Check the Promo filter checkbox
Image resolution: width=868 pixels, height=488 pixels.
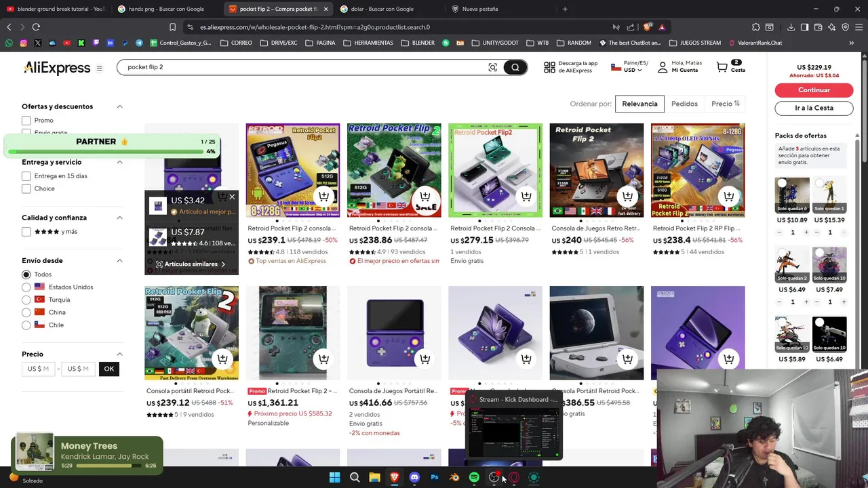click(26, 121)
